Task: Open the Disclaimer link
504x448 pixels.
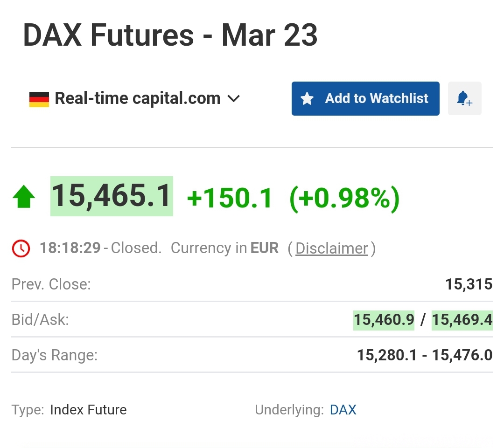Action: [331, 248]
